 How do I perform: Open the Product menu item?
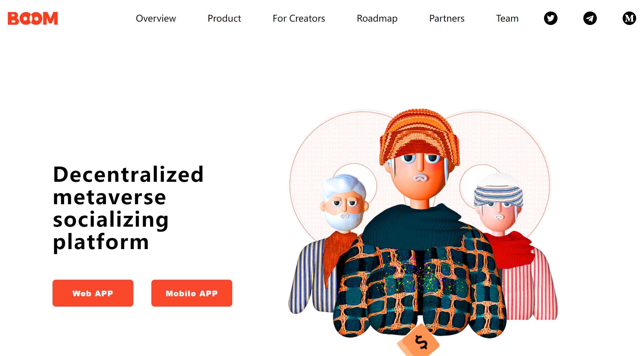click(224, 18)
